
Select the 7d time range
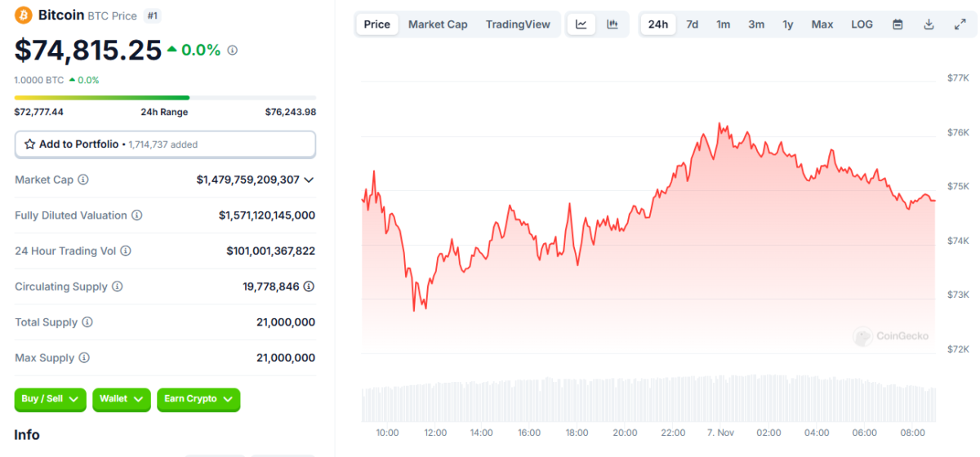click(x=692, y=24)
